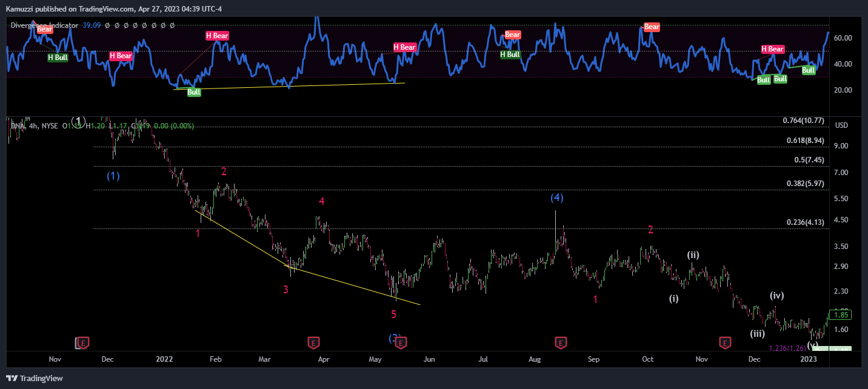Select the circled 1 wave label at chart top
This screenshot has width=868, height=389.
79,121
